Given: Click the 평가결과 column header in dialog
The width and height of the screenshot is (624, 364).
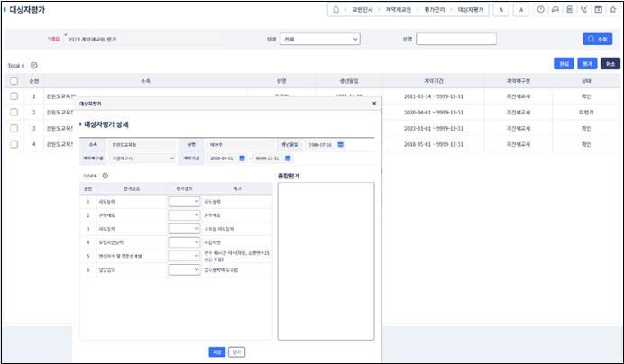Looking at the screenshot, I should click(x=184, y=188).
